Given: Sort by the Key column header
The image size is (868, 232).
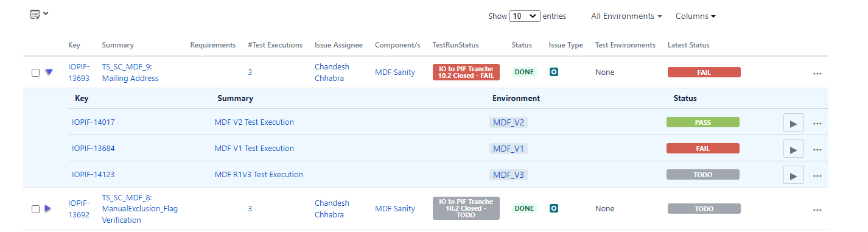Looking at the screenshot, I should [74, 45].
